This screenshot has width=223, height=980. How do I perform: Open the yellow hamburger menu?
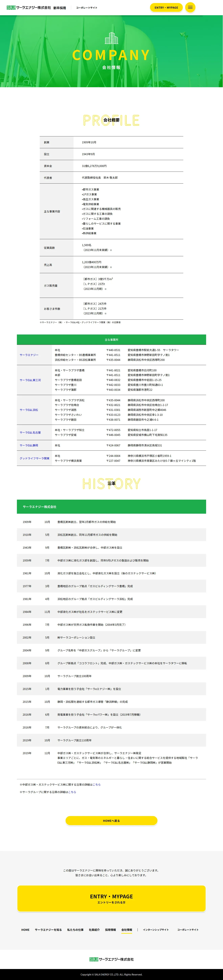190,8
